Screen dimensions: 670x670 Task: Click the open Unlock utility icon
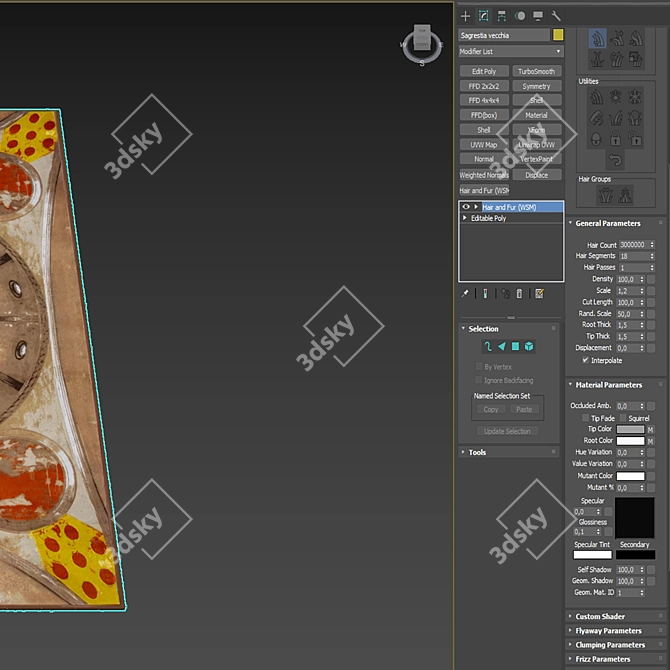coord(635,138)
